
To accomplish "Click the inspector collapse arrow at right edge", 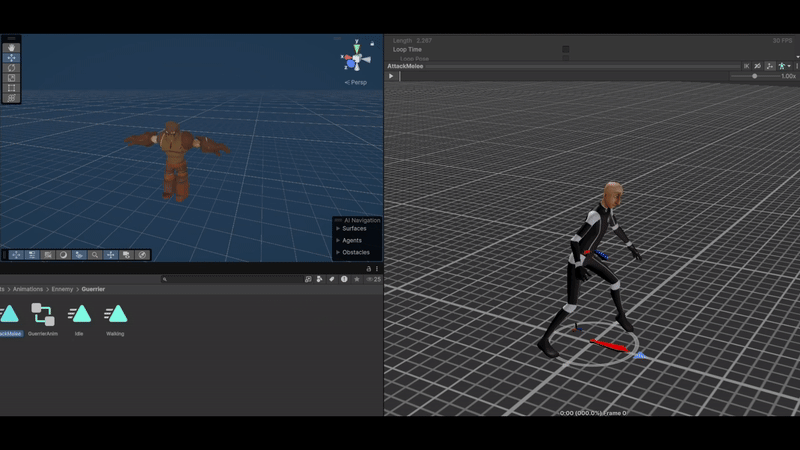I will click(797, 57).
